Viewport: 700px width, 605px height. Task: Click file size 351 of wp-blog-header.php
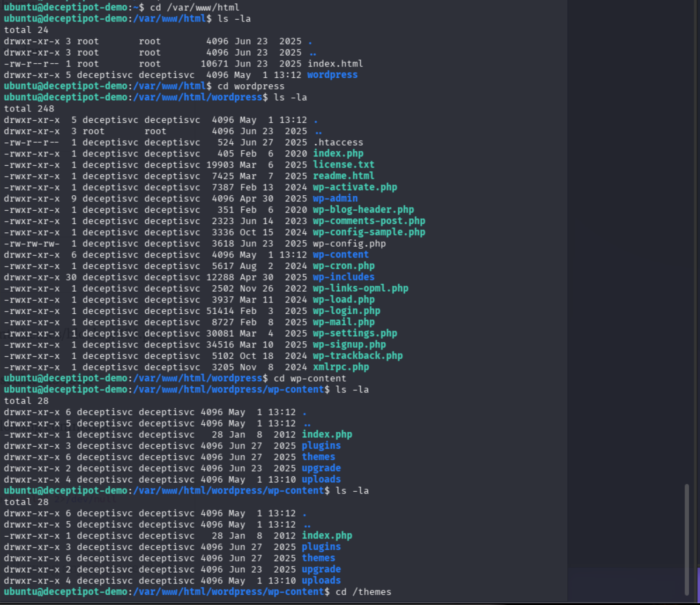coord(226,210)
